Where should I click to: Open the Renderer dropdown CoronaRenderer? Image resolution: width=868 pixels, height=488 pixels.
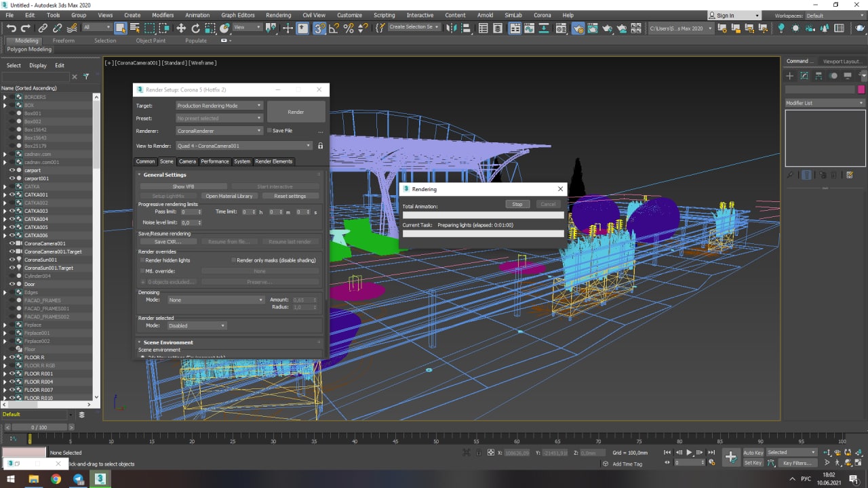[219, 131]
